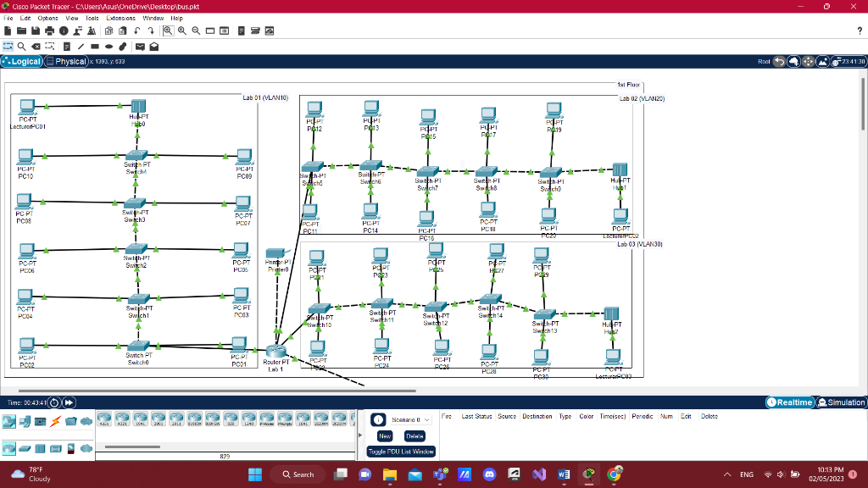Expand the PDU list panel arrow

(x=360, y=435)
